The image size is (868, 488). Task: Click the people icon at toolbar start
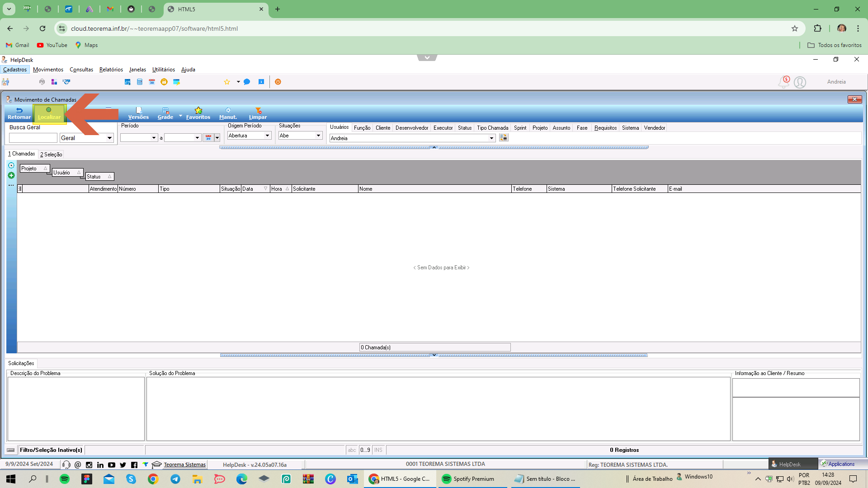[x=6, y=82]
